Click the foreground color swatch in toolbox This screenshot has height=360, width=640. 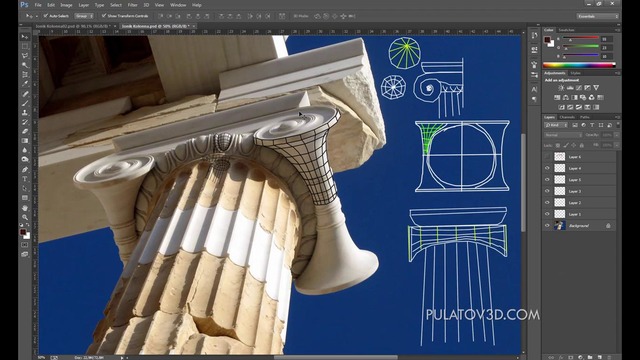(x=23, y=232)
